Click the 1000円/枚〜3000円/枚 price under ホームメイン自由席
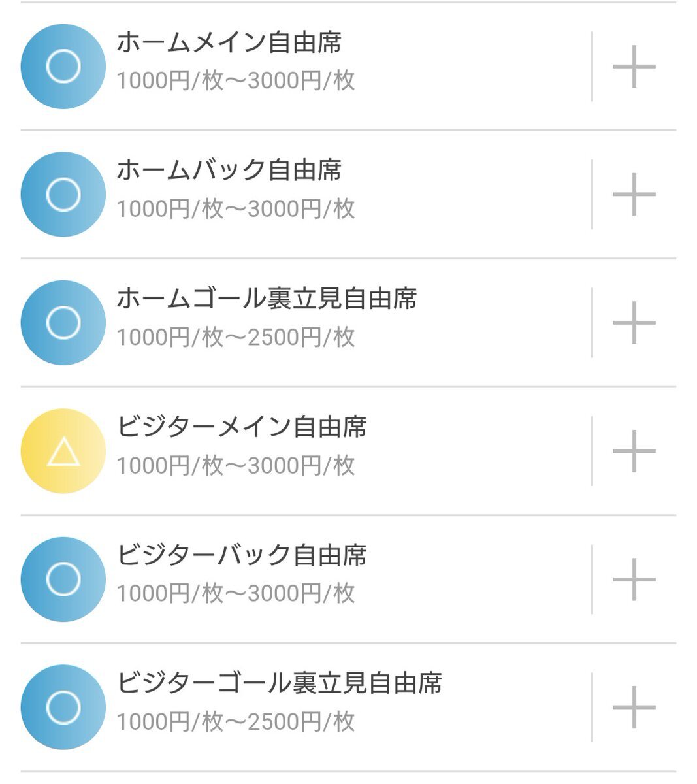 coord(236,80)
